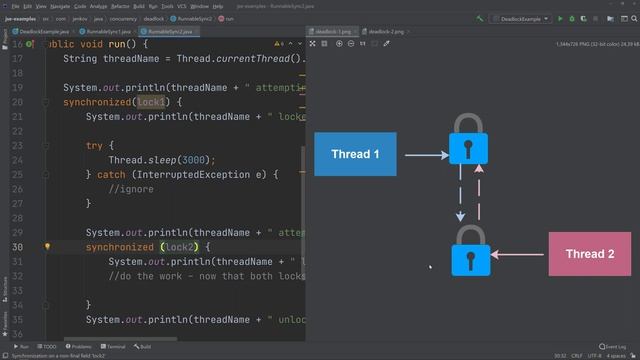Open UTF-8 encoding selector
The image size is (640, 360).
tap(594, 356)
